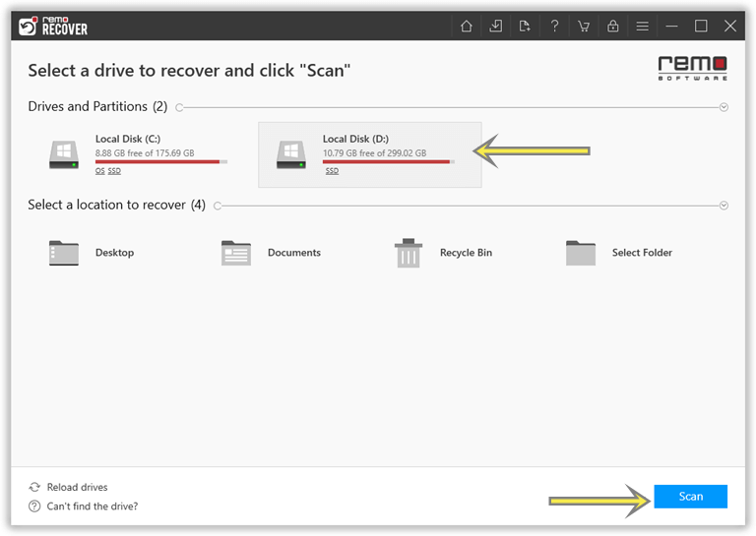756x536 pixels.
Task: Click the Drives and Partitions (2) heading
Action: coord(97,106)
